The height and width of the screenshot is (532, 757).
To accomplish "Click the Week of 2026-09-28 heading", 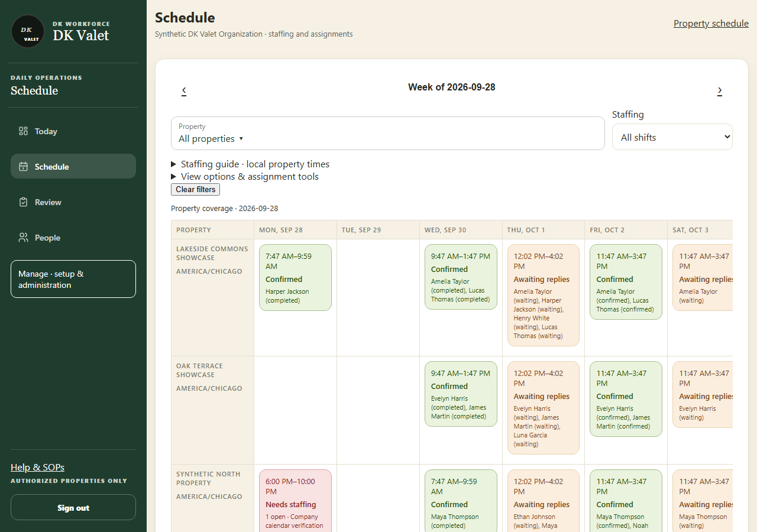I will tap(452, 87).
